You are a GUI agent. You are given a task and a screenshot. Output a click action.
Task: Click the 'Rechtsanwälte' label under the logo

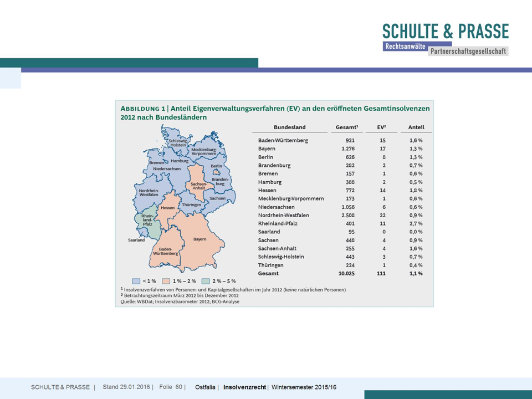pyautogui.click(x=405, y=47)
